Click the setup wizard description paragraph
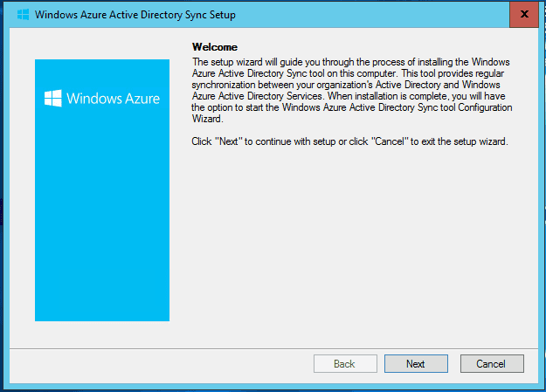The image size is (546, 392). pyautogui.click(x=352, y=90)
